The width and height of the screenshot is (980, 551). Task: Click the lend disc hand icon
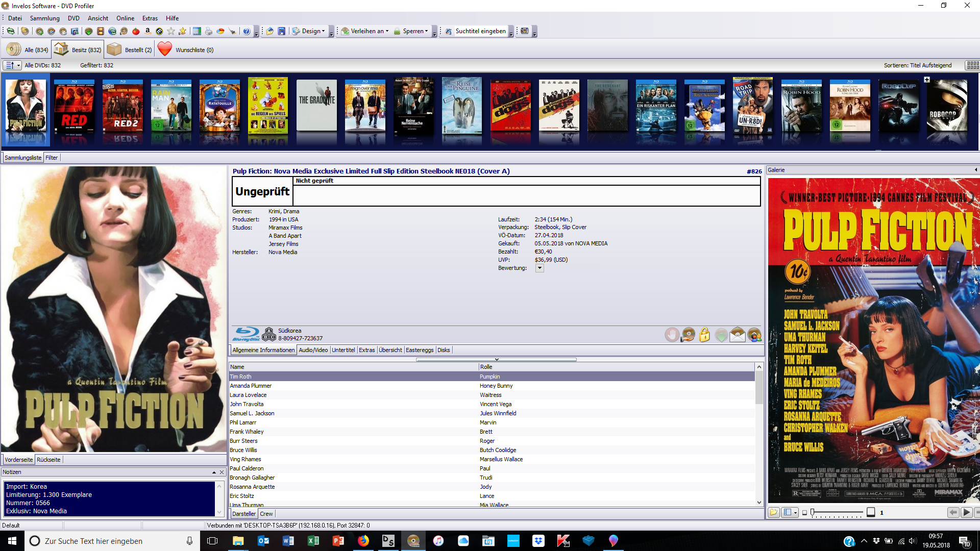pyautogui.click(x=688, y=335)
